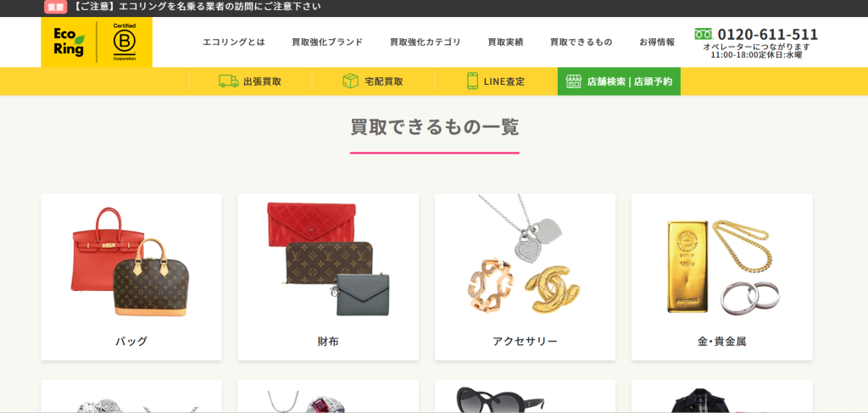868x413 pixels.
Task: Open the 買取強化カテゴリ menu
Action: coord(426,42)
